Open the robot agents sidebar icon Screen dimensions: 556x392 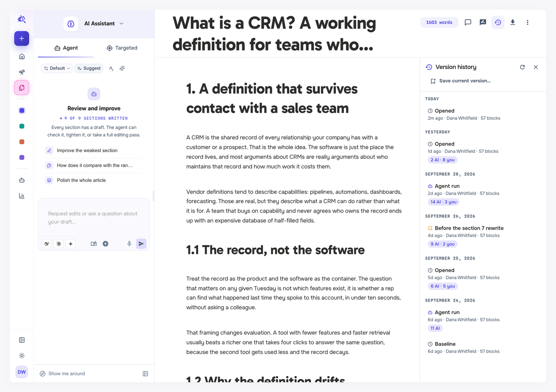click(22, 180)
